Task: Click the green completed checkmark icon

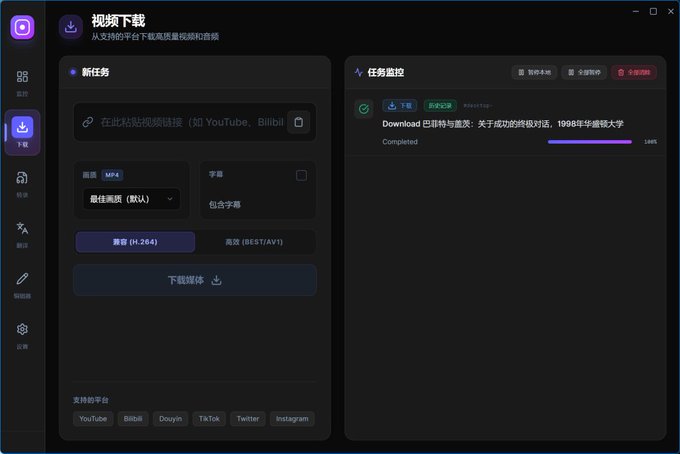Action: click(x=364, y=109)
